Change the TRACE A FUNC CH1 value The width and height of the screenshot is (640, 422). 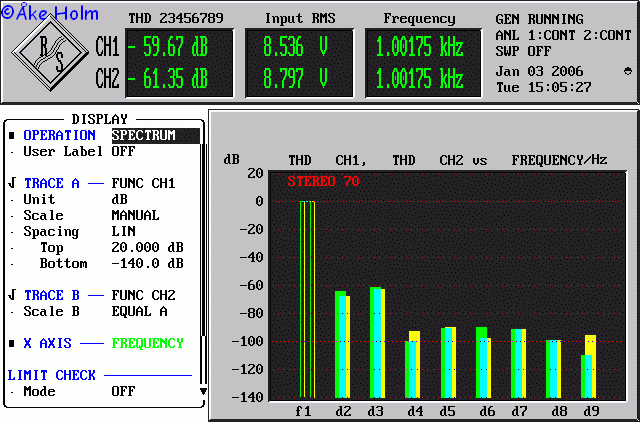point(143,183)
